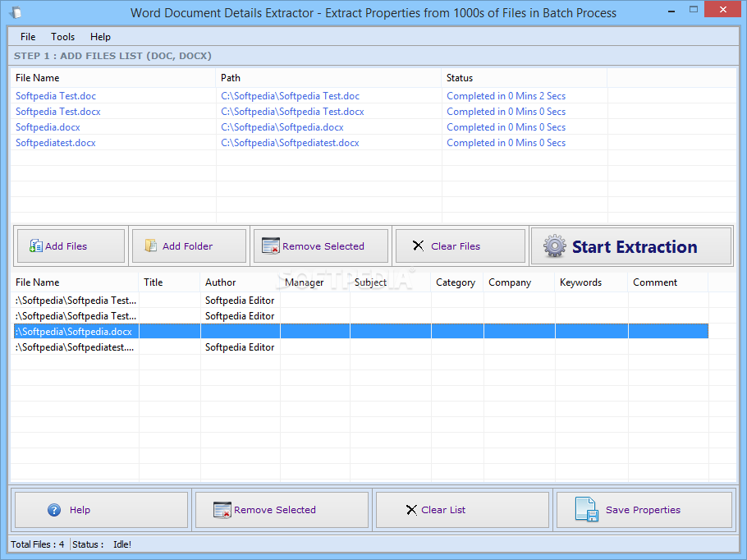747x560 pixels.
Task: Close the Word Document Details Extractor window
Action: [722, 10]
